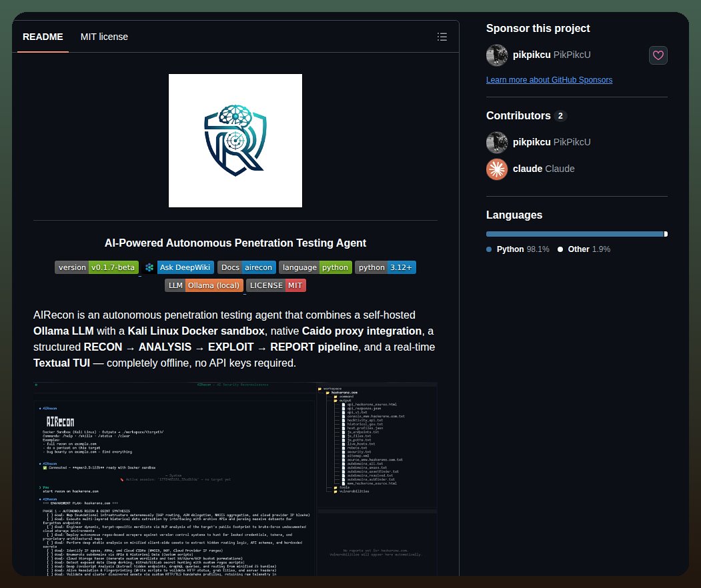This screenshot has width=701, height=588.
Task: Click the AI-Powered Autonomous Penetration Testing Agent heading
Action: click(x=235, y=243)
